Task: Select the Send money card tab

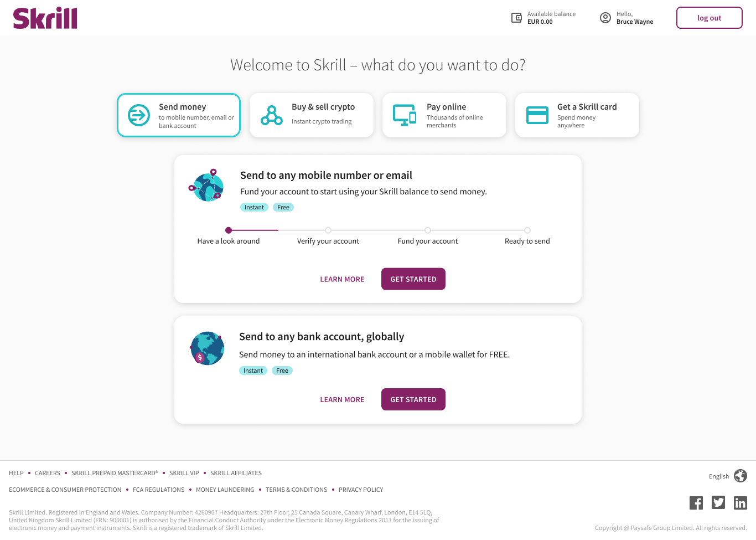Action: [179, 115]
